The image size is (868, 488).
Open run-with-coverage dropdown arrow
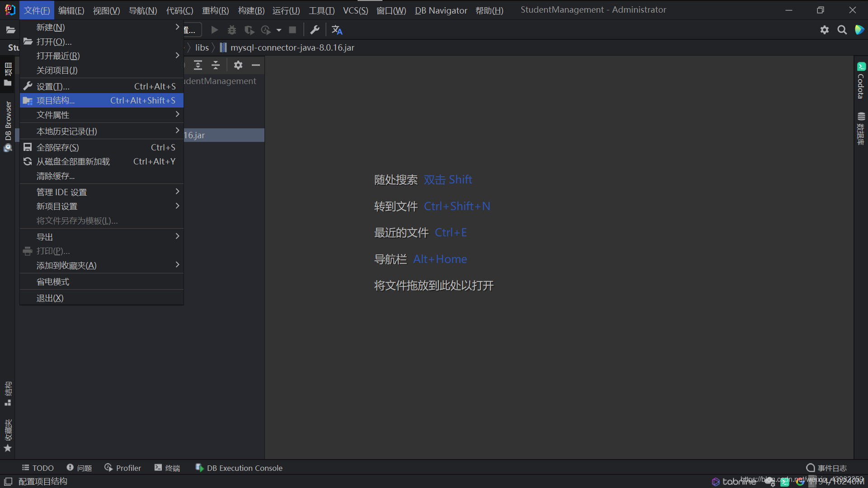point(279,30)
